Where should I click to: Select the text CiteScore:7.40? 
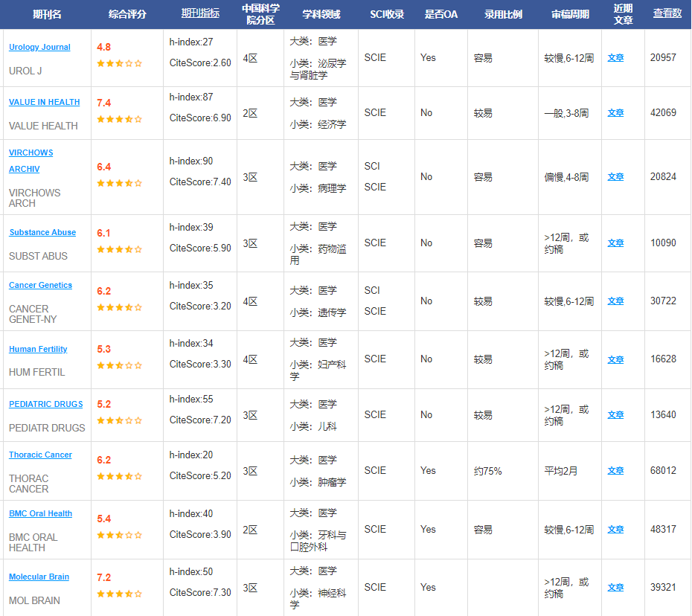point(200,182)
